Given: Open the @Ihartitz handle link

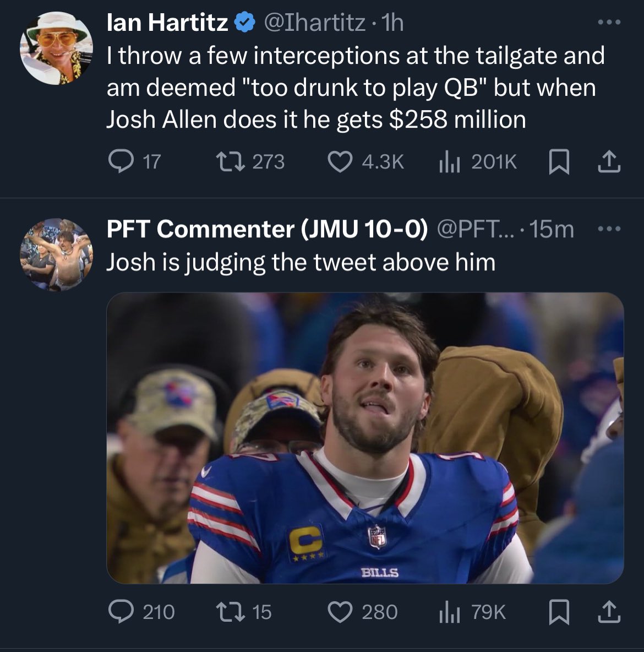Looking at the screenshot, I should click(315, 23).
